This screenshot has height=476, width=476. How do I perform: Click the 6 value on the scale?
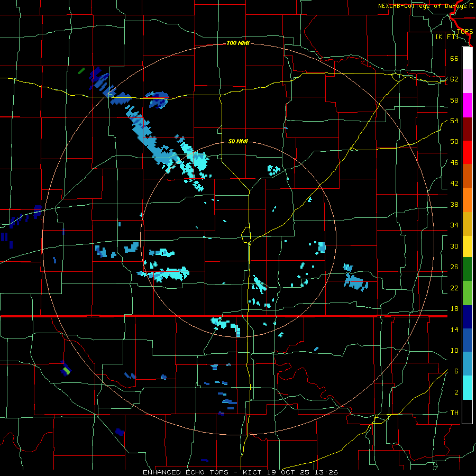click(x=456, y=371)
